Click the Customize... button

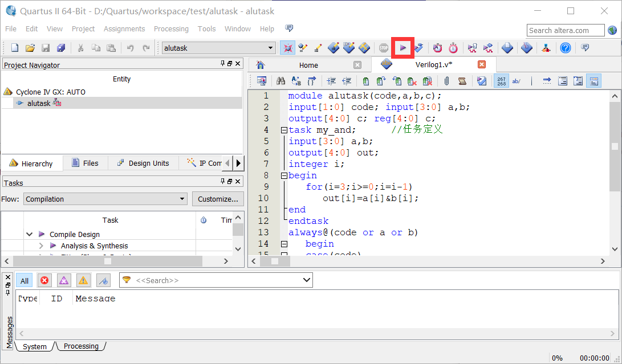click(218, 199)
